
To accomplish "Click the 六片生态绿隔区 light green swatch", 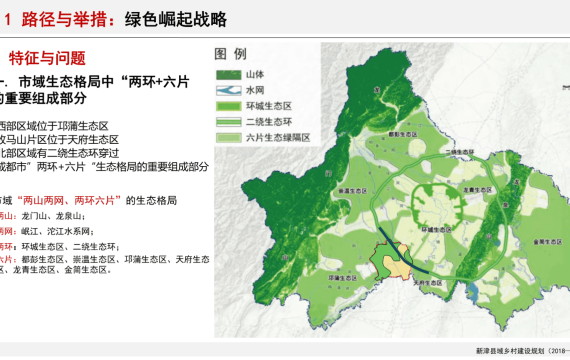I will pos(228,138).
